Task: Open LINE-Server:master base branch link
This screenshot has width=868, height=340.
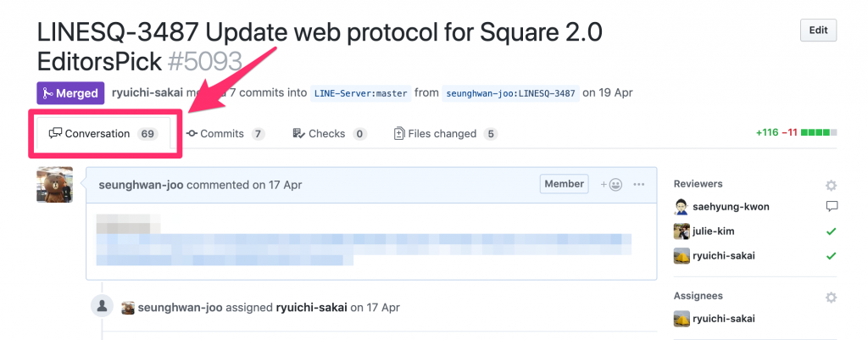Action: click(360, 93)
